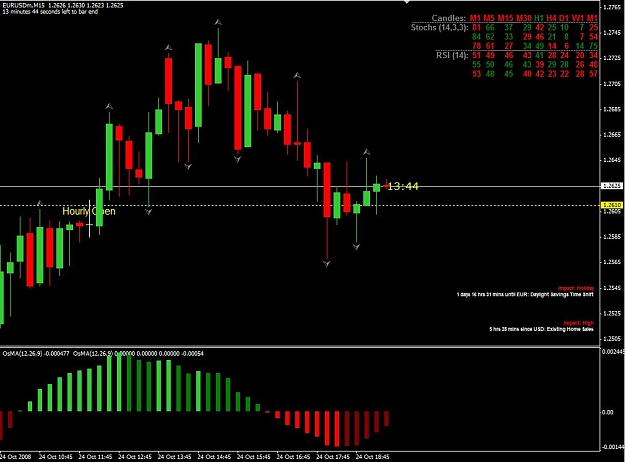
Task: Click the 1.2765 price axis label
Action: pyautogui.click(x=612, y=7)
